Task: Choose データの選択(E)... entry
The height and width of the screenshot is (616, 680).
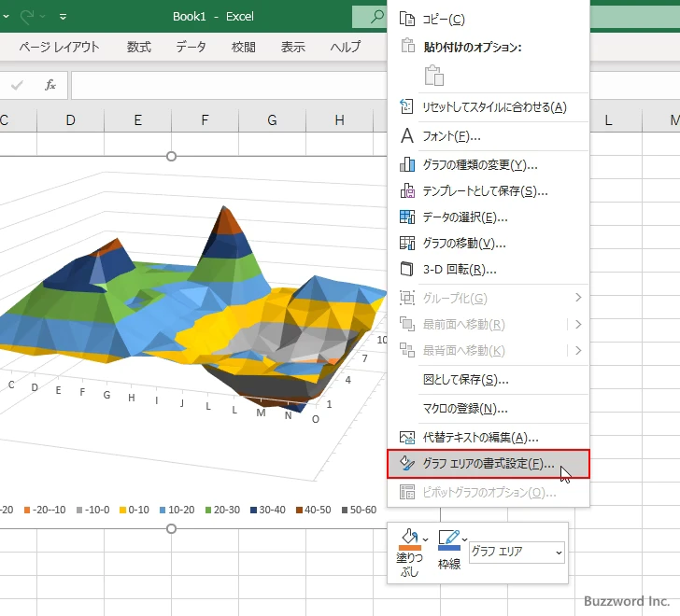Action: click(489, 217)
